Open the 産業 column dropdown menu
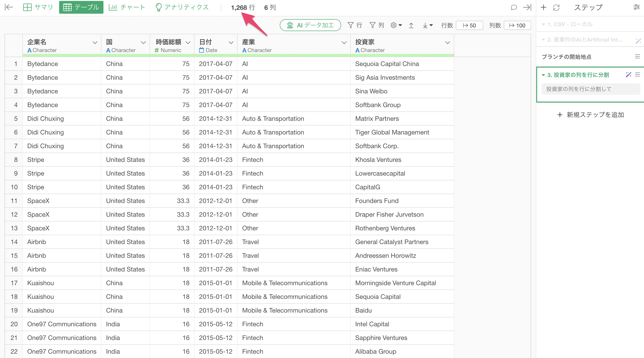Screen dimensions: 644x358 [344, 42]
